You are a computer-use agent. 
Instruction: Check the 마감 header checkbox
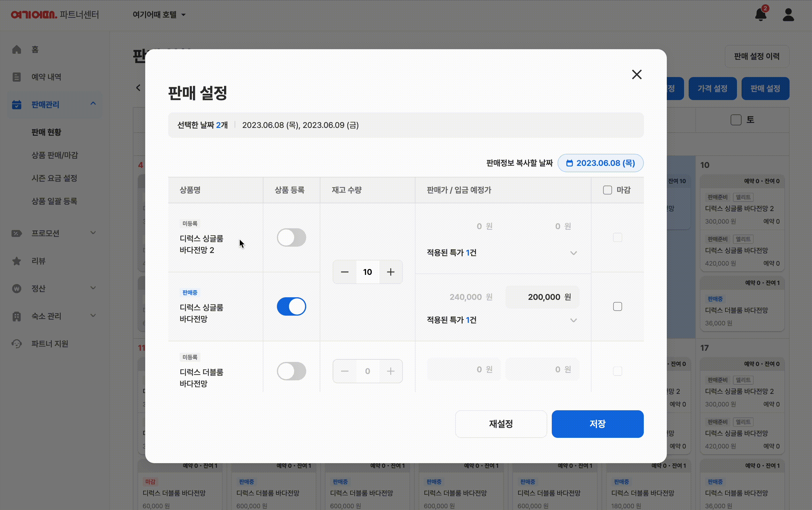coord(607,190)
